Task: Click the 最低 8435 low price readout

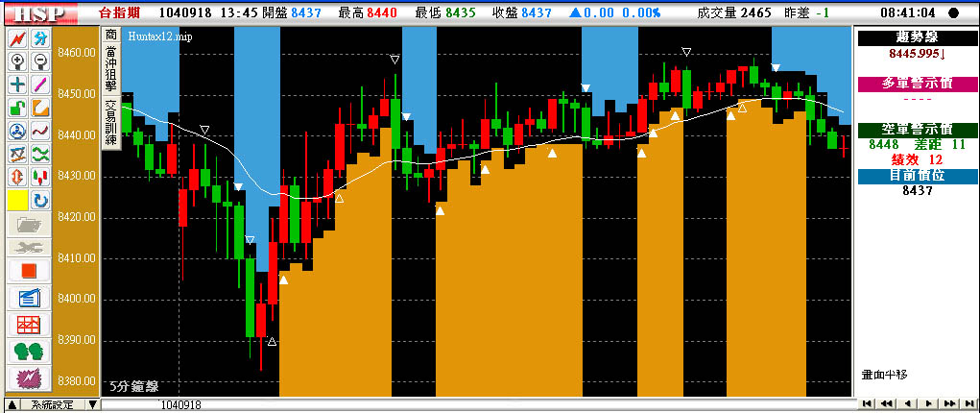Action: [x=444, y=12]
